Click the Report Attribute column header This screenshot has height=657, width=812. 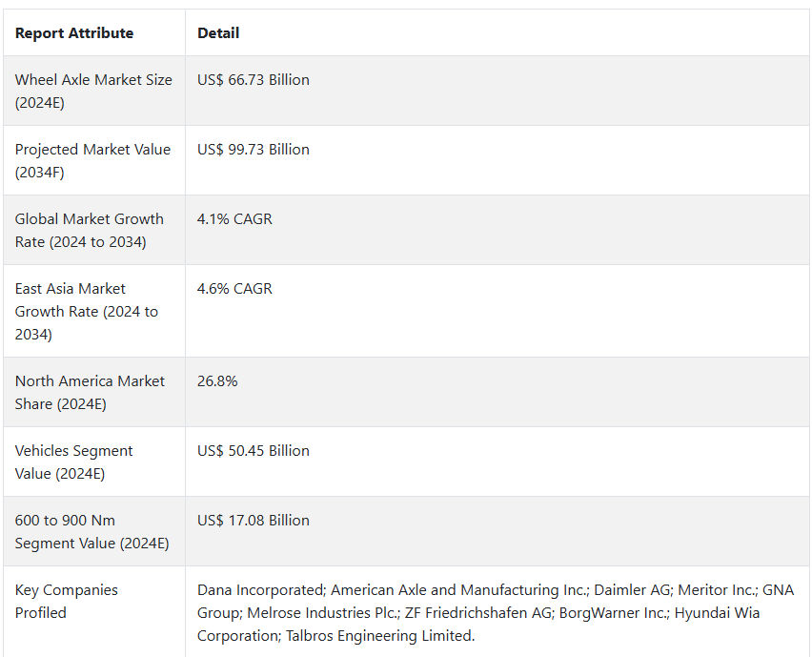pyautogui.click(x=74, y=33)
